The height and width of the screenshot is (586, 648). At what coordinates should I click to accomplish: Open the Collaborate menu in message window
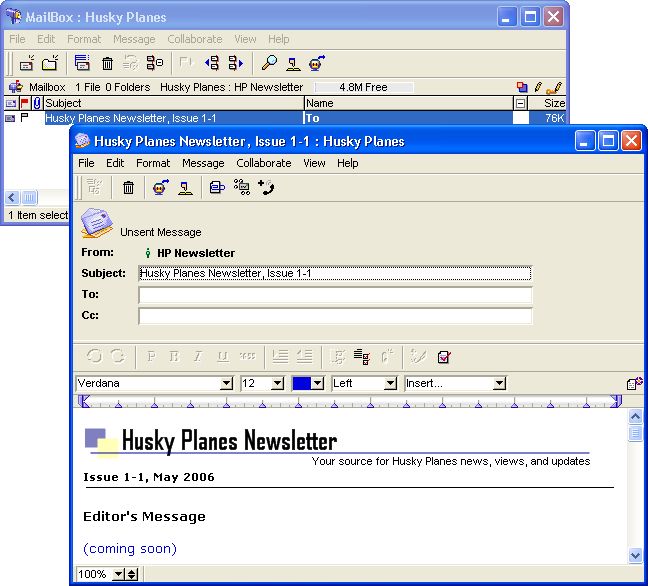pos(264,163)
